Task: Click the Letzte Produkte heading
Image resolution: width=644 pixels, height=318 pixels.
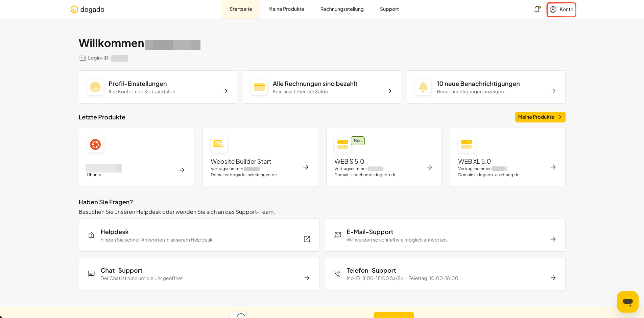Action: (102, 117)
